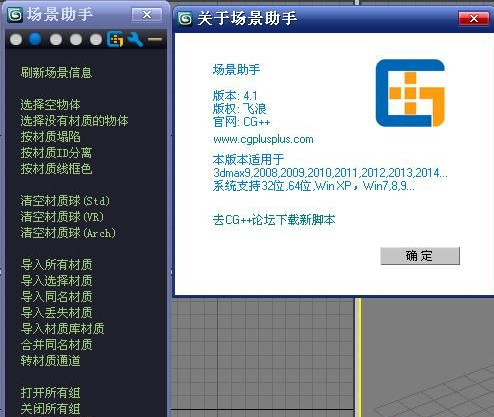This screenshot has height=417, width=494.
Task: Click the CG++ logo icon in toolbar
Action: point(115,39)
